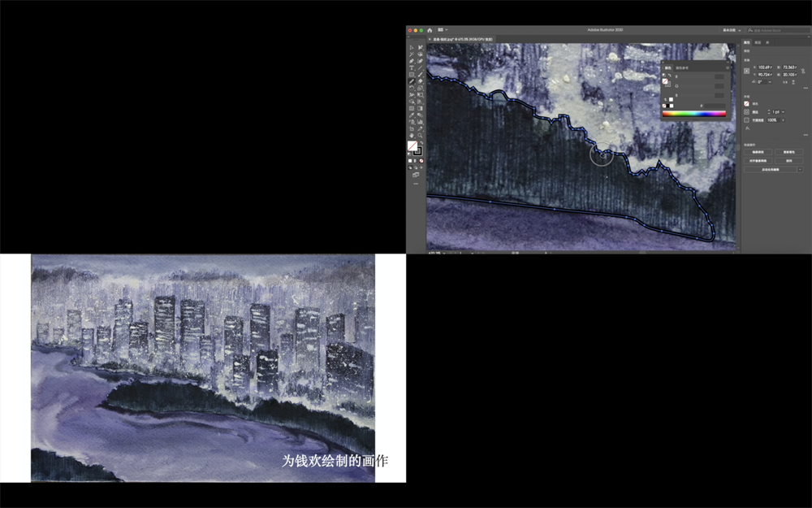The height and width of the screenshot is (508, 812).
Task: Click the highlighted Pencil tool
Action: (412, 81)
